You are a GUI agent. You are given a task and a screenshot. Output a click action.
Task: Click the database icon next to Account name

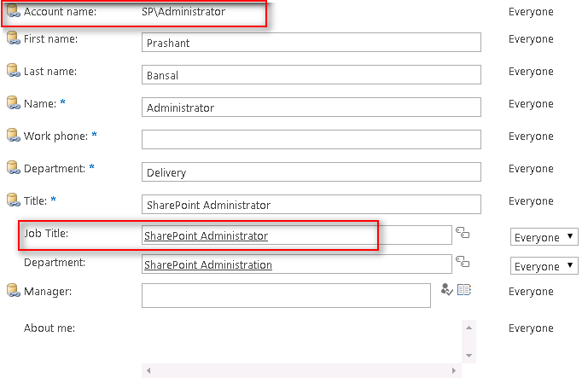click(13, 12)
